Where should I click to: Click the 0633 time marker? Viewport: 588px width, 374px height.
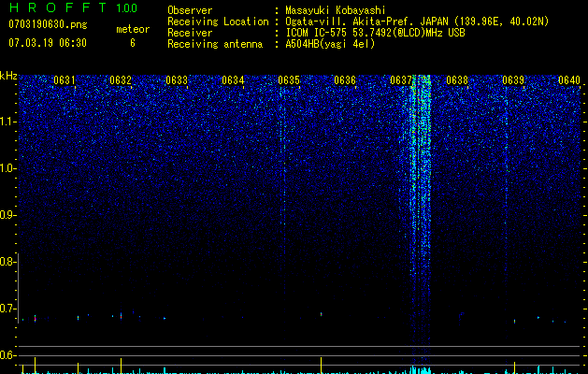[177, 80]
